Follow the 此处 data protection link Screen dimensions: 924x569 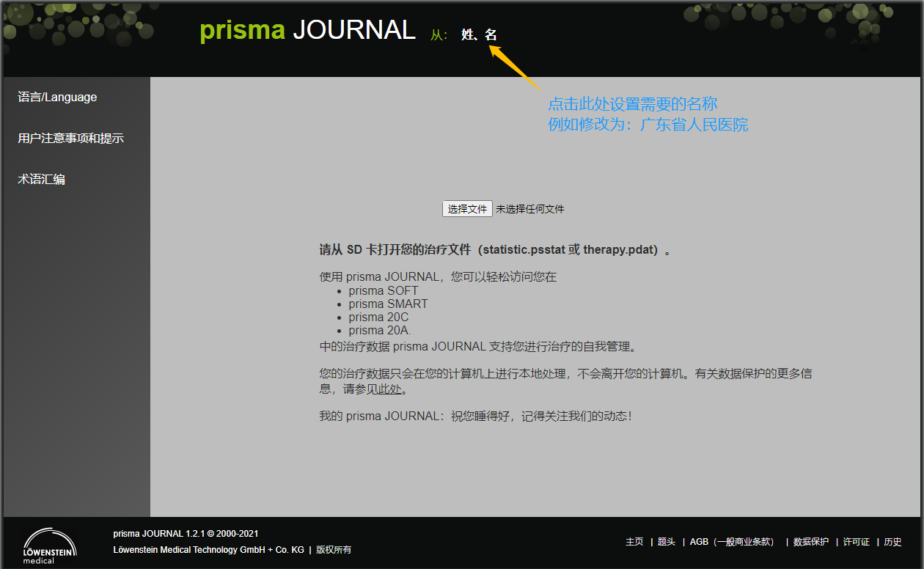pyautogui.click(x=390, y=389)
